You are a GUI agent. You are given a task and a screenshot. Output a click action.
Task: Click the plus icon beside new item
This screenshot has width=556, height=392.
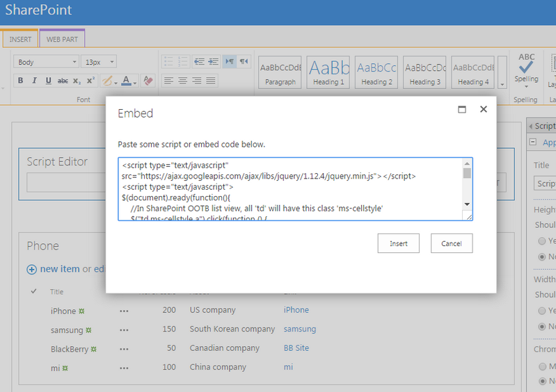(31, 270)
